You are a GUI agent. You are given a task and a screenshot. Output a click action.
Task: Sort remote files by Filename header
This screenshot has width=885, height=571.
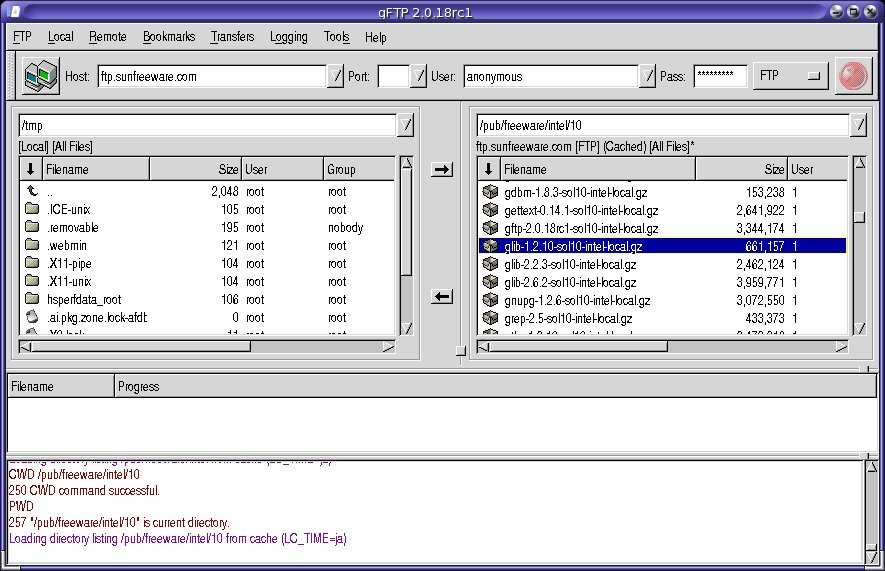coord(598,169)
